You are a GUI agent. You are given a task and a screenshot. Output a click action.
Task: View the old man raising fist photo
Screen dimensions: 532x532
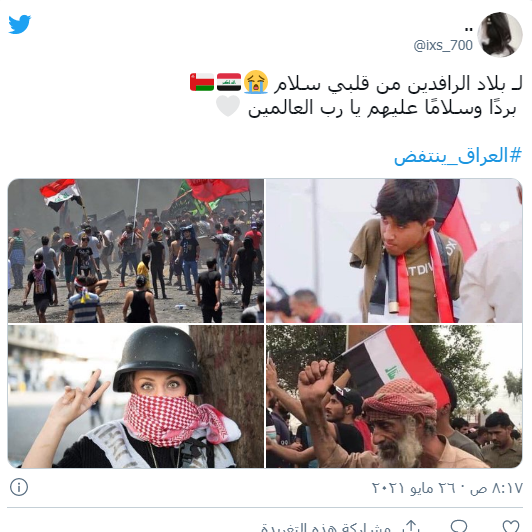pyautogui.click(x=394, y=397)
